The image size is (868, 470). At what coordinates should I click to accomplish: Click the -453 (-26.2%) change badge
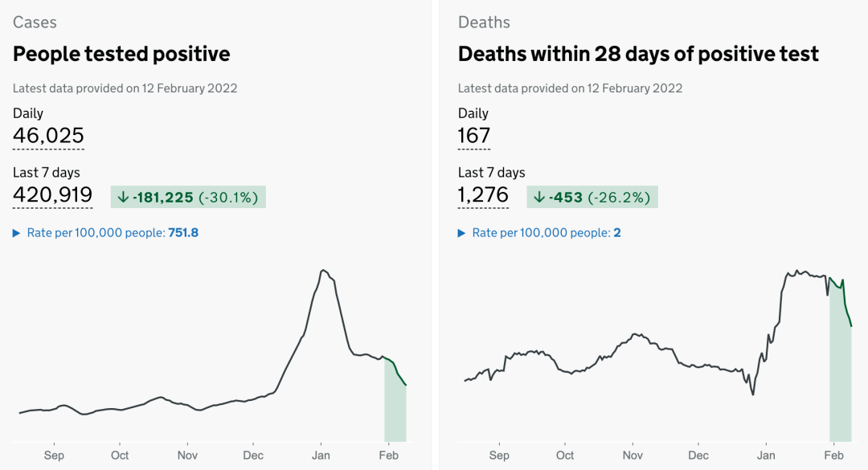[x=592, y=197]
